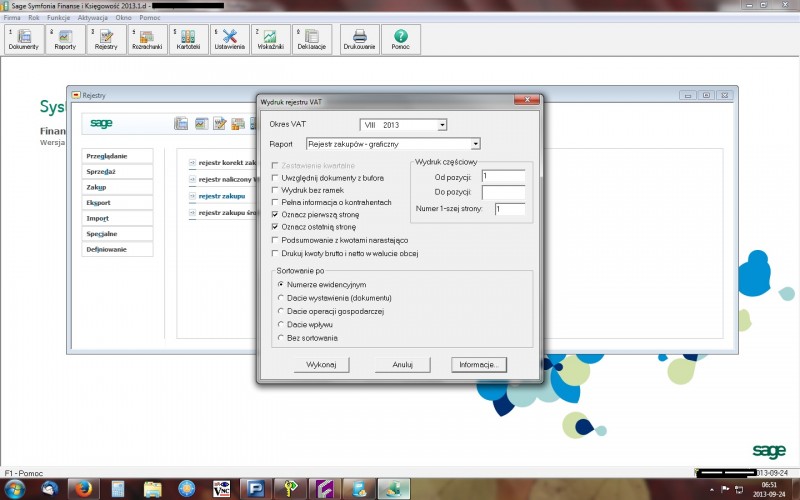Click arrow icon beside rejestr korekt

tap(192, 163)
